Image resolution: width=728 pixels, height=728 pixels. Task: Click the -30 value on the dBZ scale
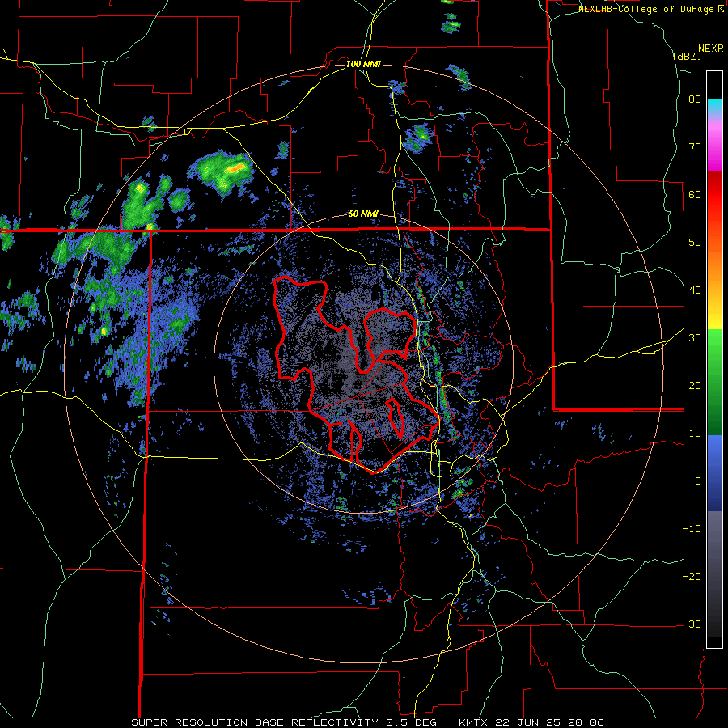point(692,624)
